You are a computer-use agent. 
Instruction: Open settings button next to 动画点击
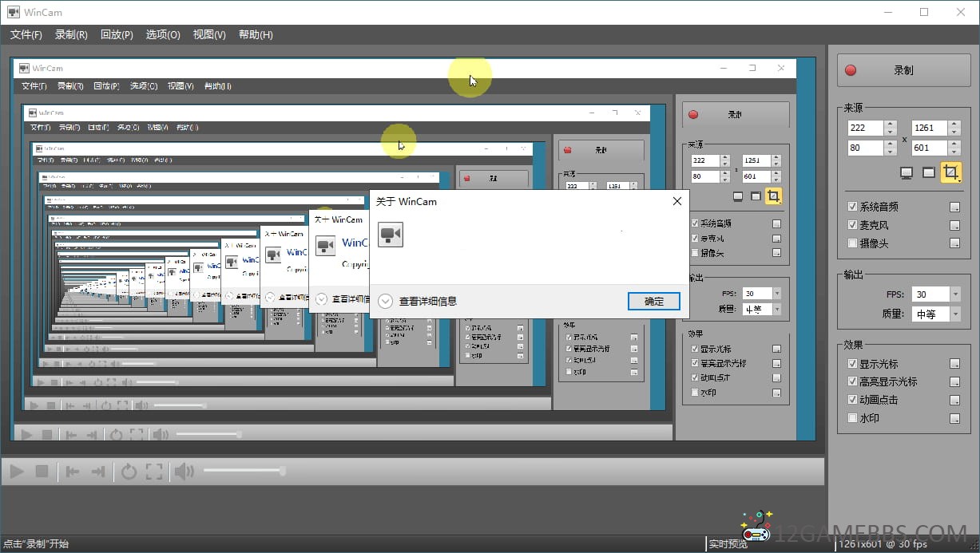click(x=954, y=401)
